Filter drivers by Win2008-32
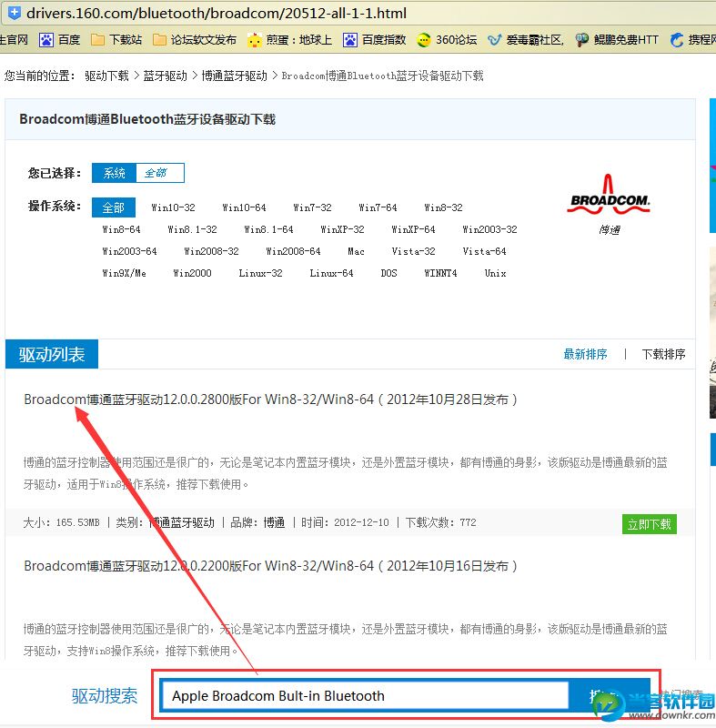 tap(211, 251)
